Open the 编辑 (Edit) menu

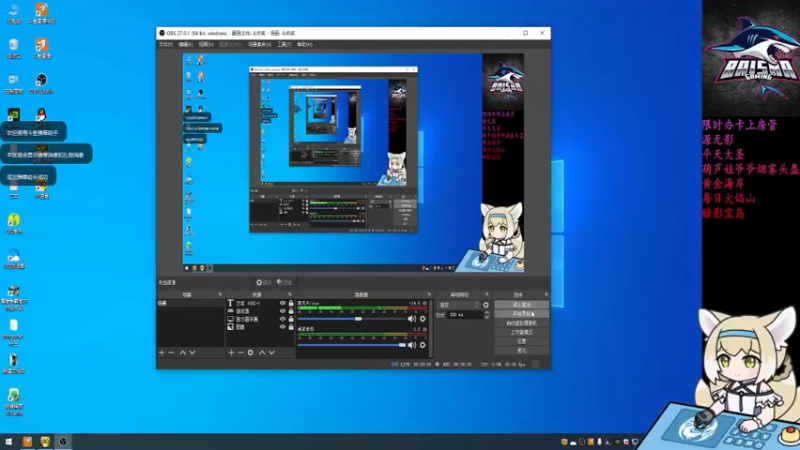(x=185, y=44)
